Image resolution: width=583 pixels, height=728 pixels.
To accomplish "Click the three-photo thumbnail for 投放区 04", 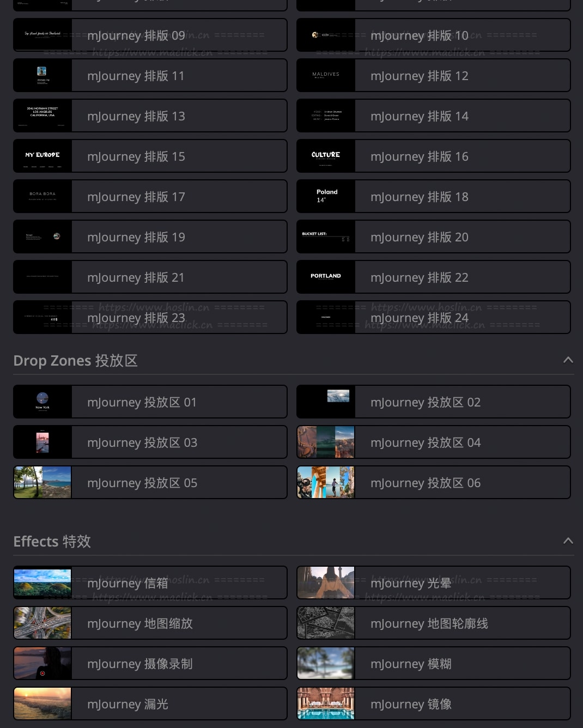I will pyautogui.click(x=326, y=442).
